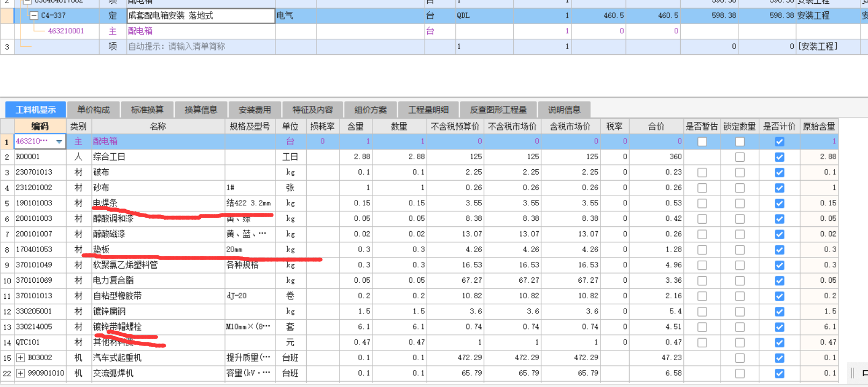
Task: Open the 特征及内容 tab
Action: (313, 110)
